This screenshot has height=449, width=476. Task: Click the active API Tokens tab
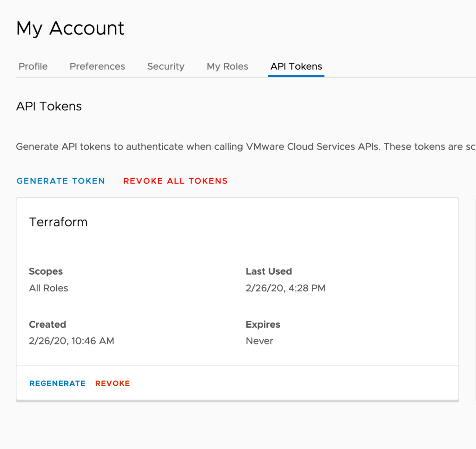[296, 66]
